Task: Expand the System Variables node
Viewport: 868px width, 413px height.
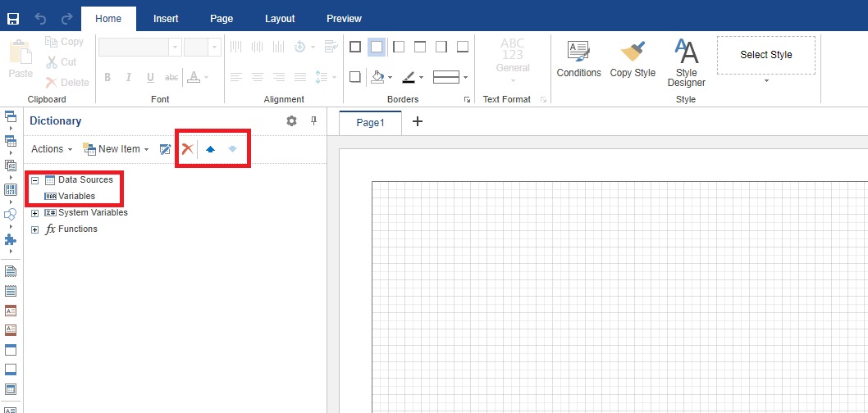Action: tap(35, 213)
